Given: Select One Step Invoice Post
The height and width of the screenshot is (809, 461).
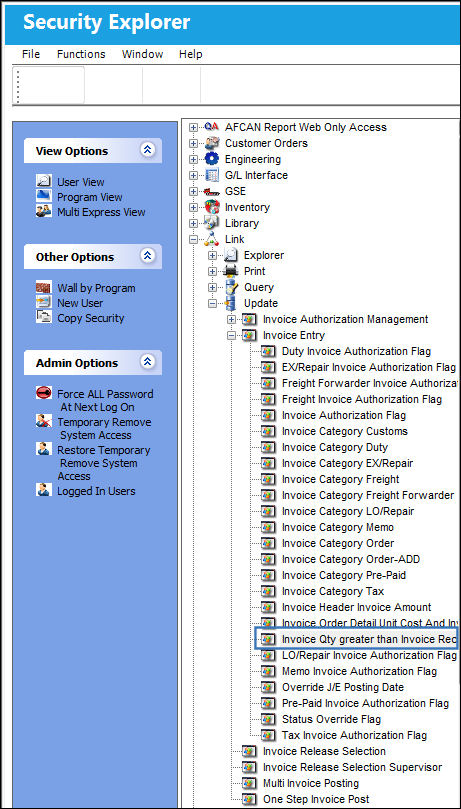Looking at the screenshot, I should tap(316, 799).
